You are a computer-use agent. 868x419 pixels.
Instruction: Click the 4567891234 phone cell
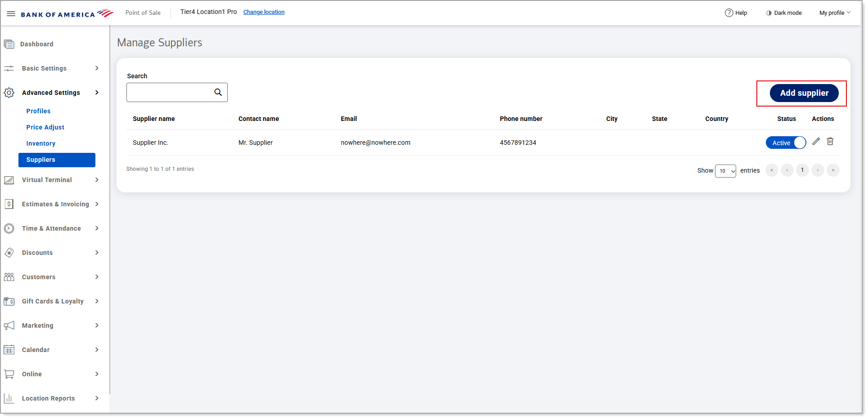518,143
